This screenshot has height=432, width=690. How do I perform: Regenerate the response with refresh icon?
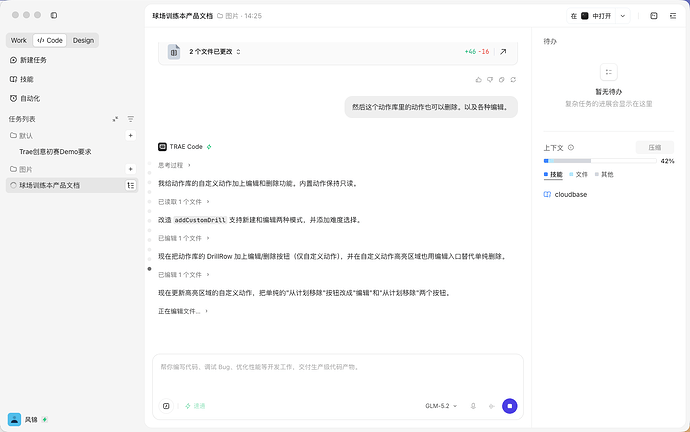click(513, 80)
